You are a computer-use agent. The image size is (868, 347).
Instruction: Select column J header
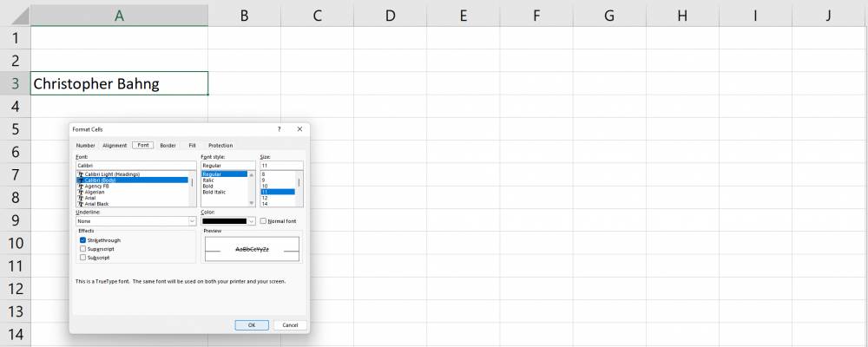[x=828, y=16]
